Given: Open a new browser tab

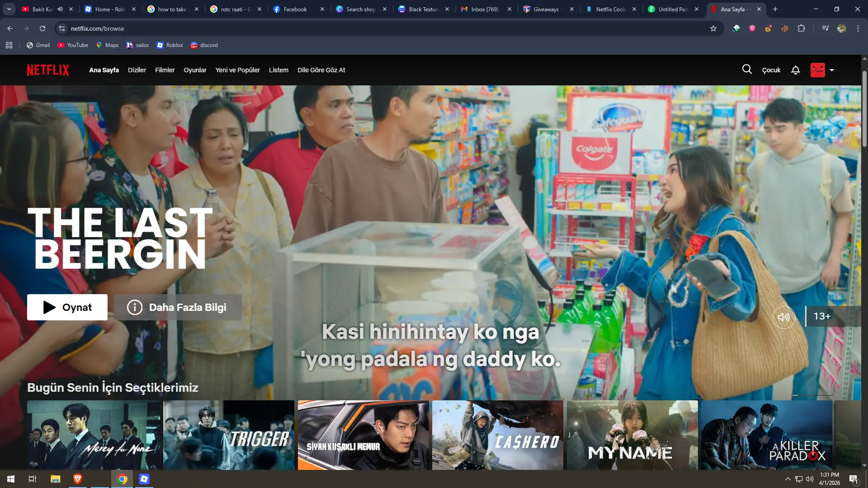Looking at the screenshot, I should click(x=775, y=9).
